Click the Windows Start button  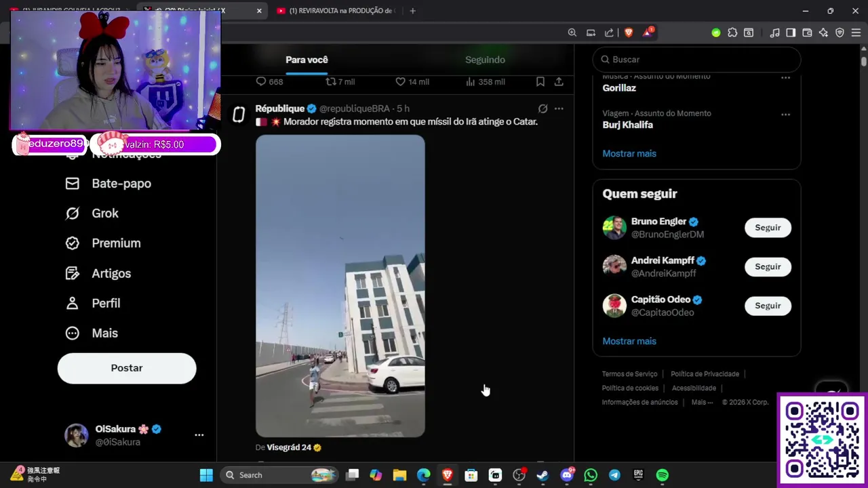206,475
